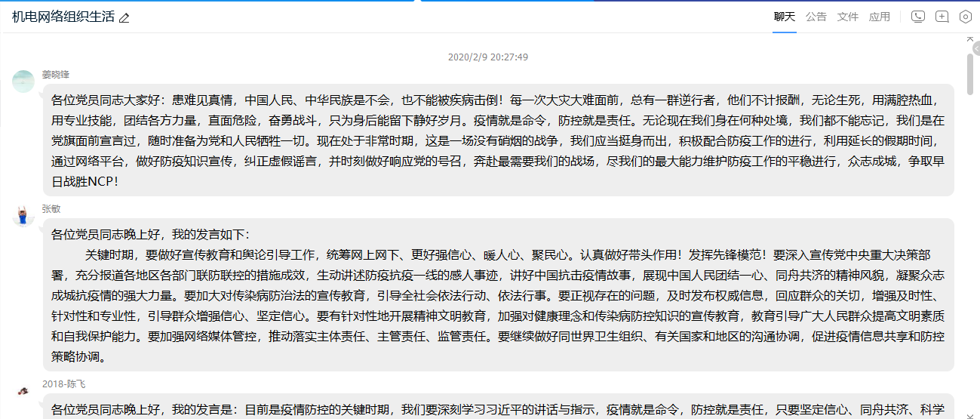Open 姜晓锋's avatar
This screenshot has width=980, height=419.
(x=23, y=81)
